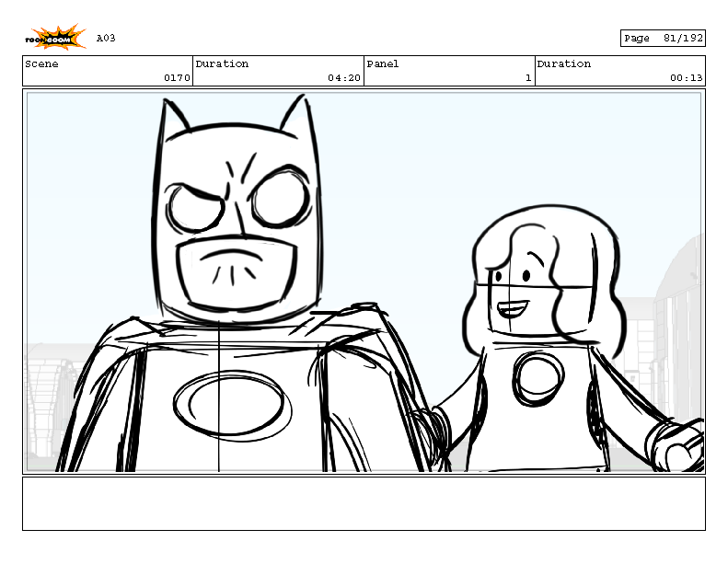Click scene duration value 04:20
This screenshot has height=564, width=728.
pos(344,78)
